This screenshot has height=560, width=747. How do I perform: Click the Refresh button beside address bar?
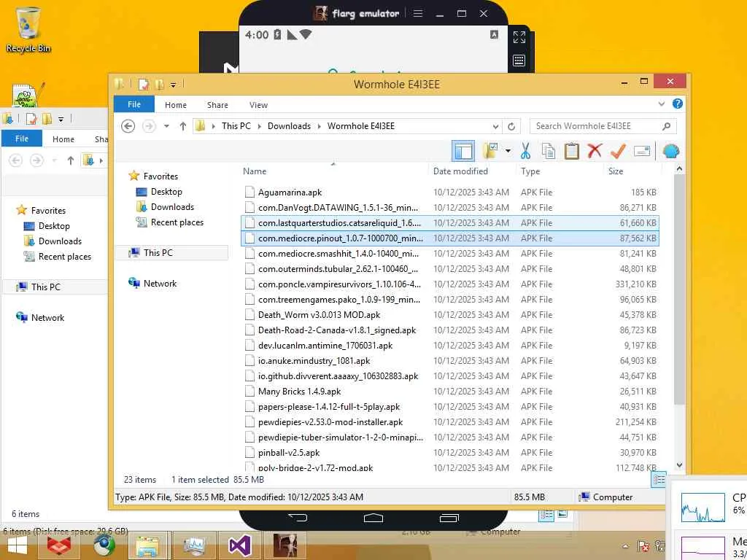(x=511, y=126)
